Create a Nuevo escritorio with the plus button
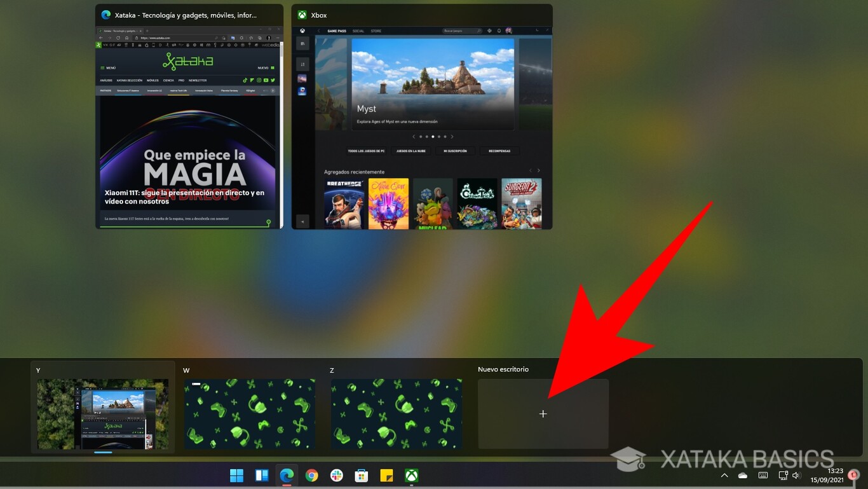 click(543, 413)
